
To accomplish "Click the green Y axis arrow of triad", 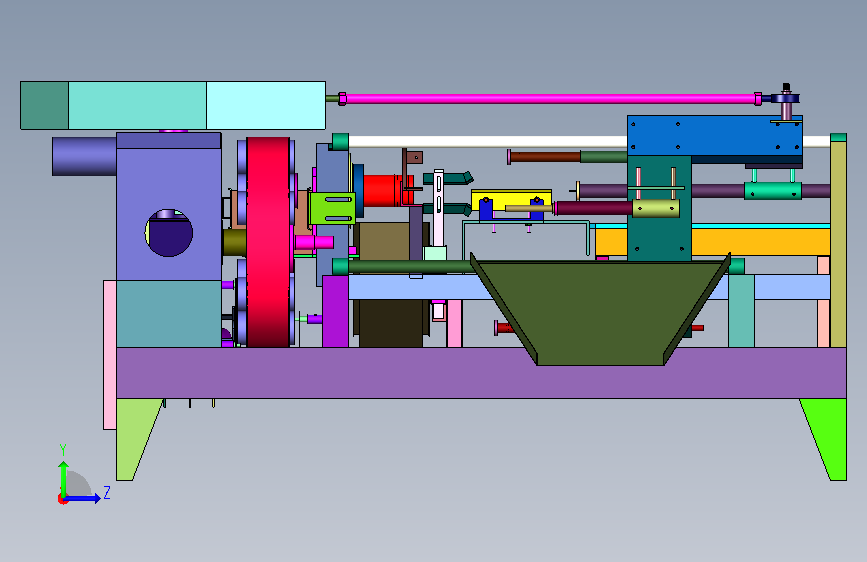I will point(64,478).
